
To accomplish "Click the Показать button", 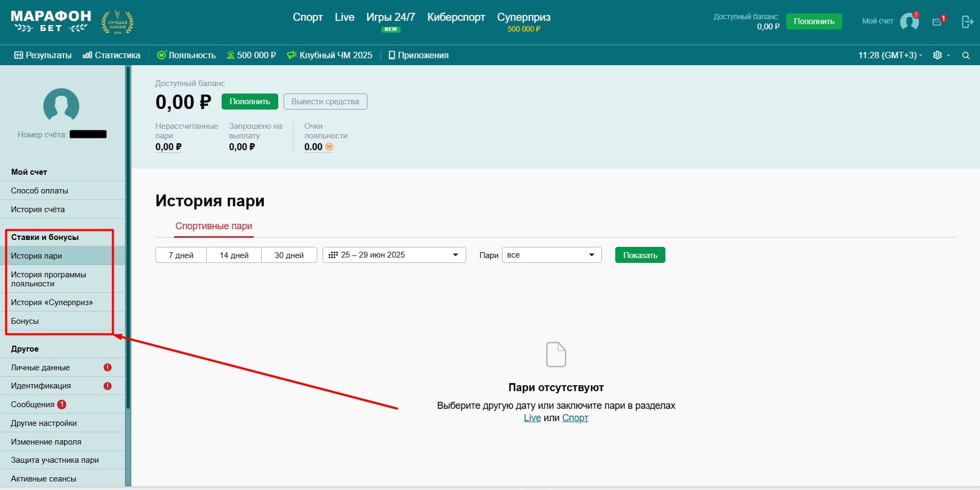I will [640, 255].
